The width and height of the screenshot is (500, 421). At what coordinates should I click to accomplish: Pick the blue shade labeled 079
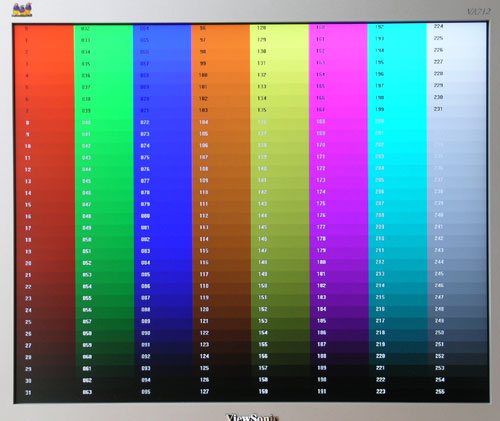click(163, 204)
